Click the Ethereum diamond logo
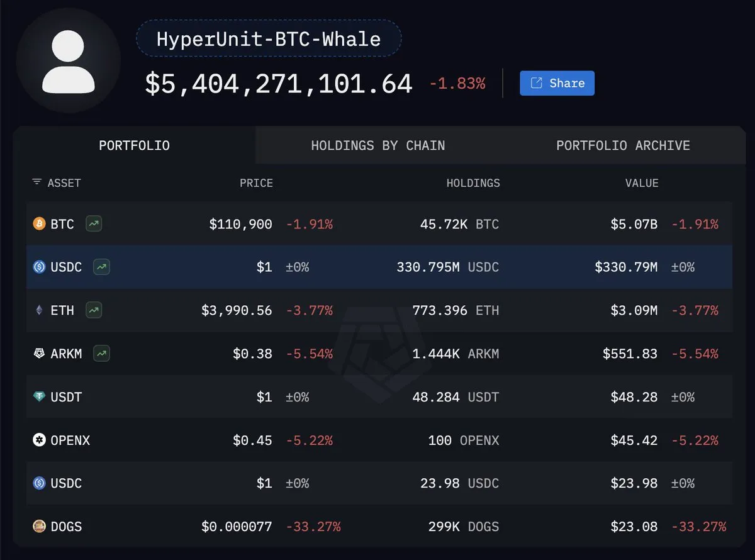 [39, 310]
